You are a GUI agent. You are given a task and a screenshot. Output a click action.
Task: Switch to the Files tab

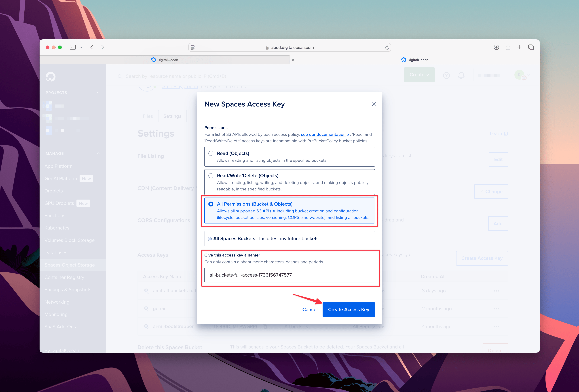[148, 116]
